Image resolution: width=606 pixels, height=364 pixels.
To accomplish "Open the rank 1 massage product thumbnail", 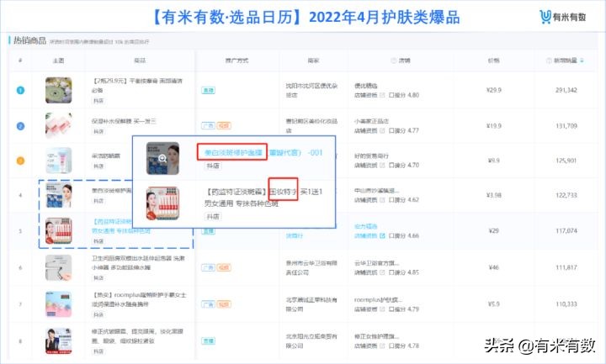I will point(59,90).
